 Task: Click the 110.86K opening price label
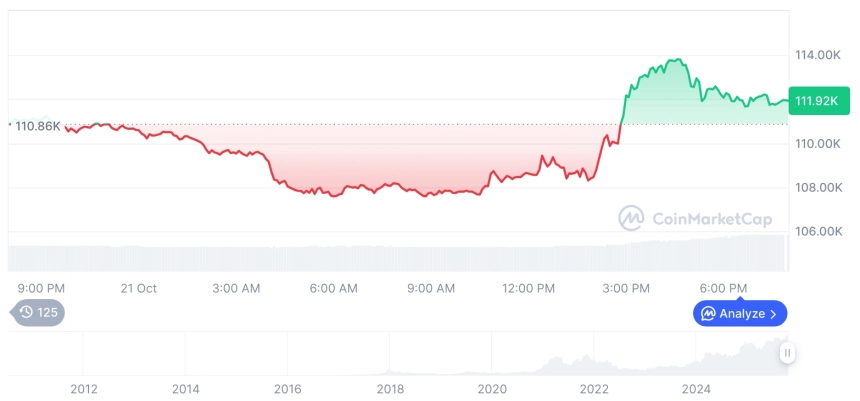tap(38, 126)
